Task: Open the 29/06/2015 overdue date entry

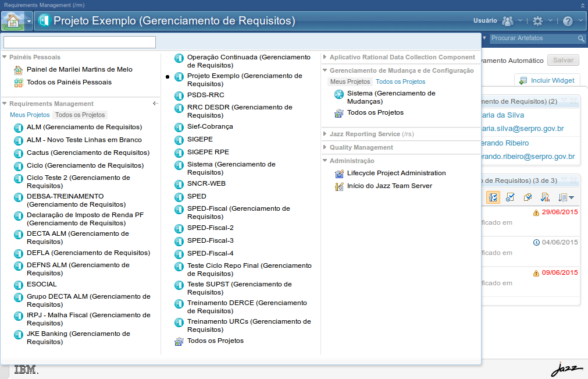Action: 560,212
